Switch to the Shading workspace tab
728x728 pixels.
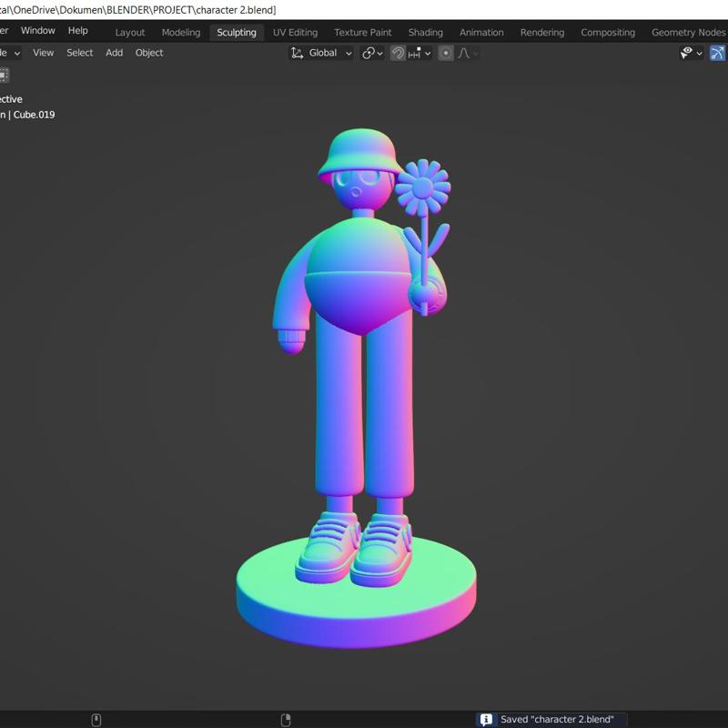click(x=425, y=33)
